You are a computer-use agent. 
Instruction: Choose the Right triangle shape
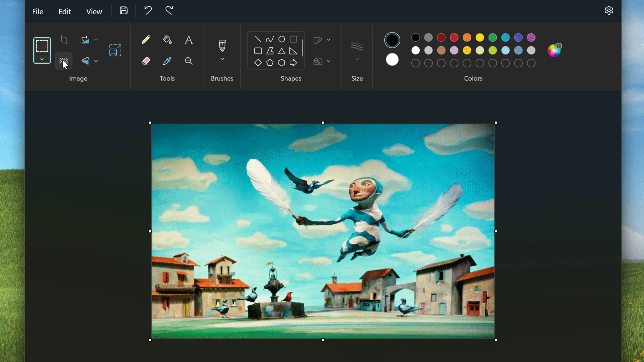[293, 51]
